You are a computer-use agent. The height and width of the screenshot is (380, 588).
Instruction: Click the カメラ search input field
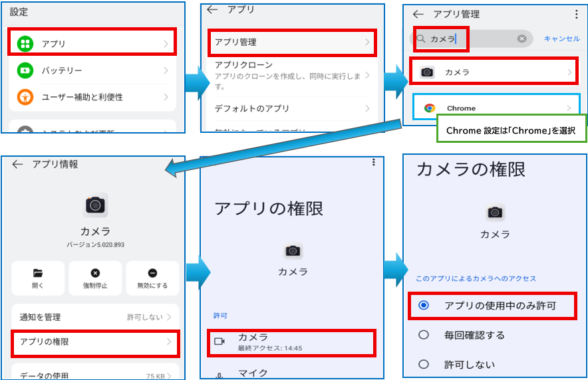click(472, 39)
